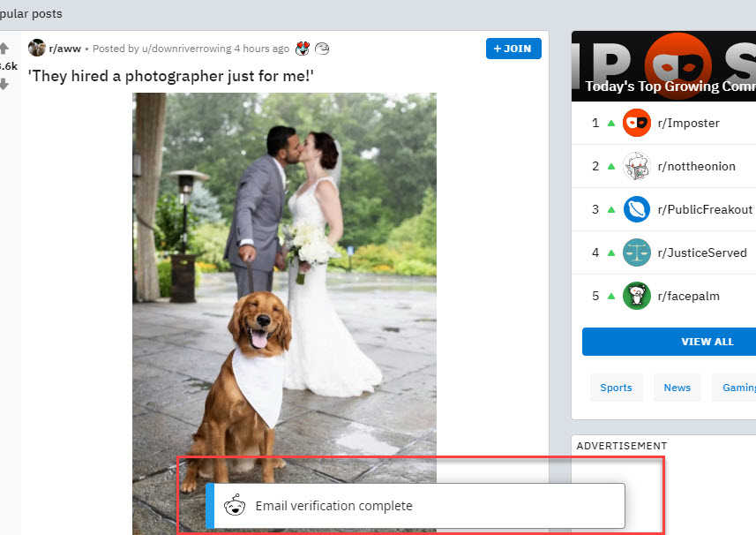Select the News category tab
The image size is (756, 535).
coord(677,387)
